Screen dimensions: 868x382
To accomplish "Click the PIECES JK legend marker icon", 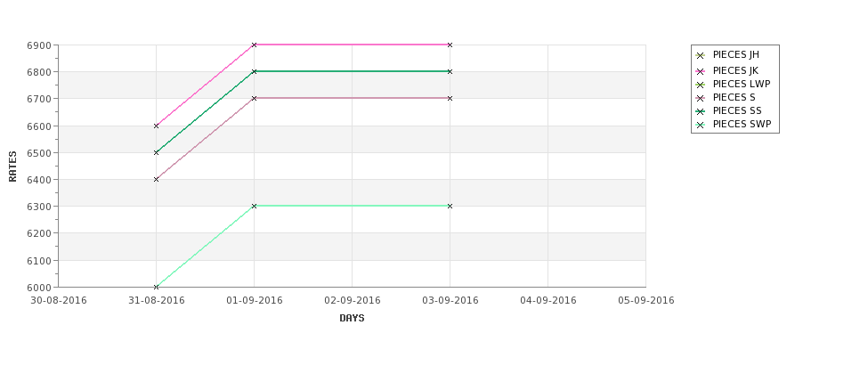I will [x=701, y=71].
